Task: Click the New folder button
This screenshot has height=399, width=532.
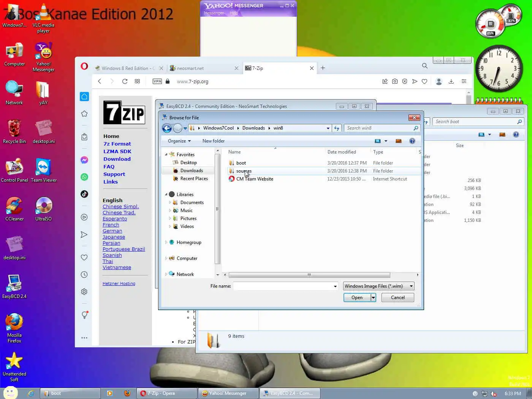Action: [x=214, y=141]
